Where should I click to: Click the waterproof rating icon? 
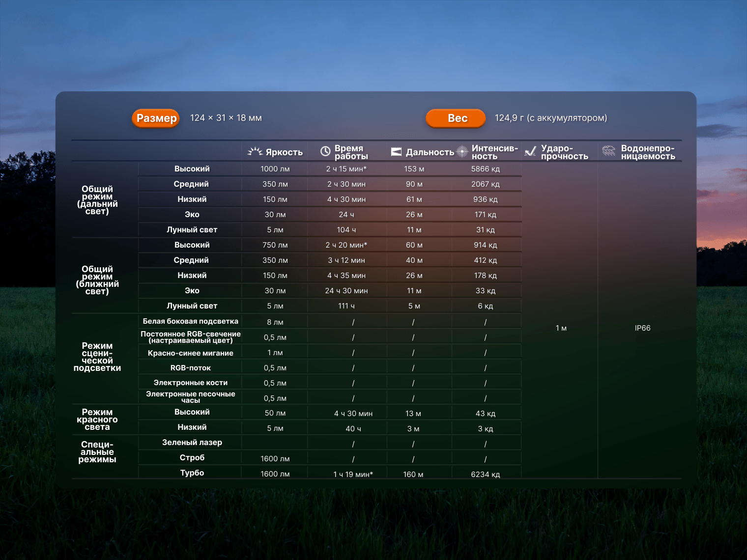click(x=609, y=151)
